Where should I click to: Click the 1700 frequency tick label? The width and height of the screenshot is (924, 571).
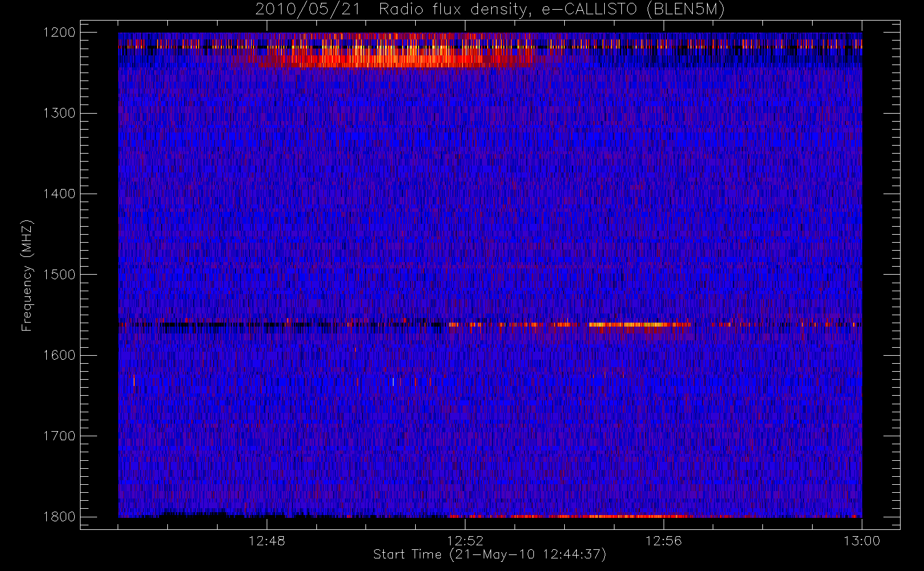(x=59, y=436)
